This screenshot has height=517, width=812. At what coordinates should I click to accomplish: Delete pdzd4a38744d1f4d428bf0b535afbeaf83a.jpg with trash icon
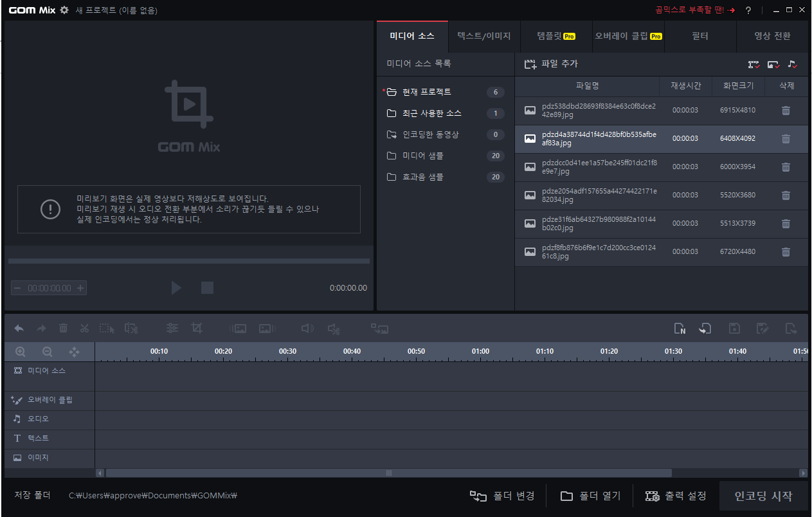tap(786, 139)
